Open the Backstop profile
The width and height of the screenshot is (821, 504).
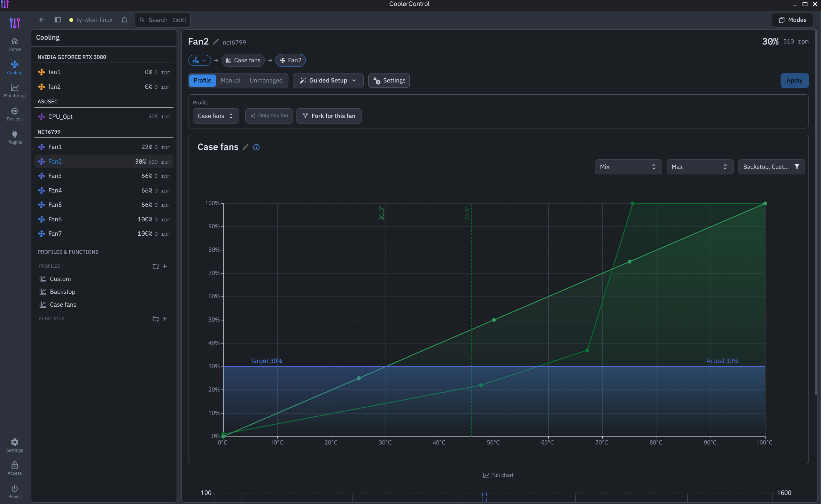[63, 292]
